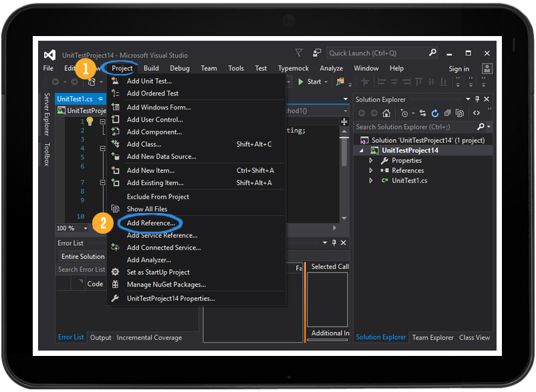Screen dimensions: 536x392
Task: Click the Set as StartUp Project gear icon
Action: [116, 272]
